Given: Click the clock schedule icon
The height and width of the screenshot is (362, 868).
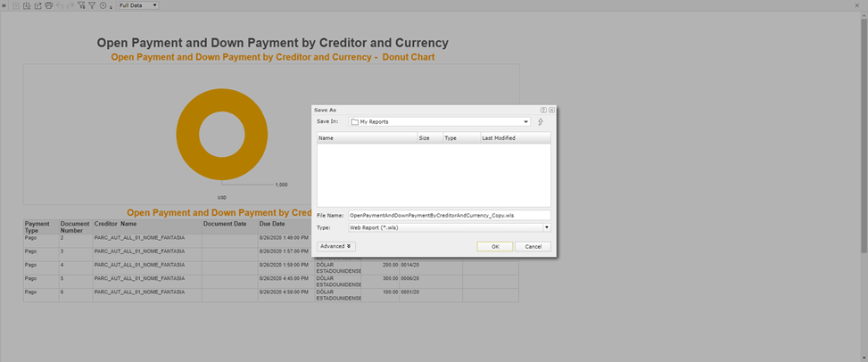Looking at the screenshot, I should pos(103,5).
